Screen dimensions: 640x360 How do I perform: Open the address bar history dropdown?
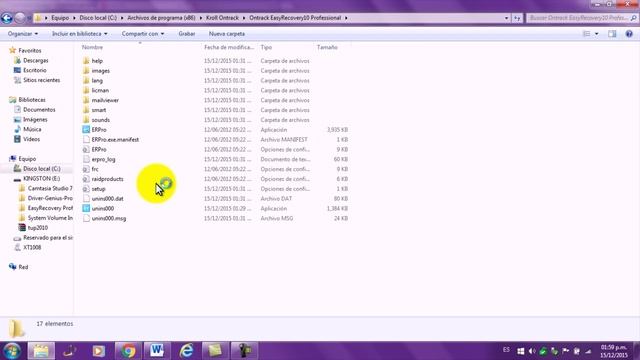pos(507,18)
